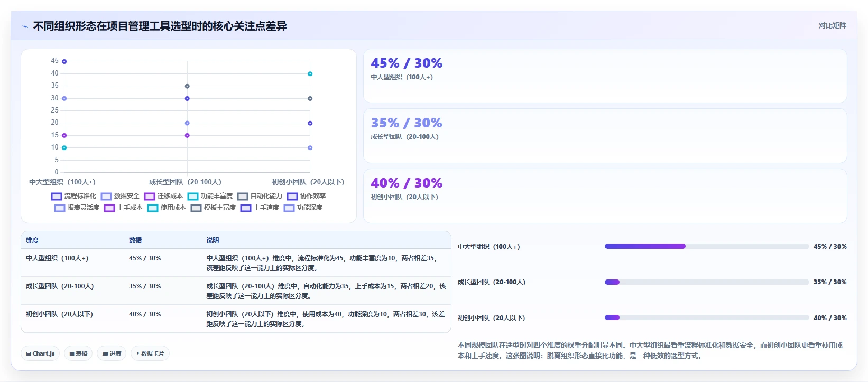Click 40% / 30% beside 初创小团队 progress bar
Image resolution: width=868 pixels, height=382 pixels.
point(830,318)
